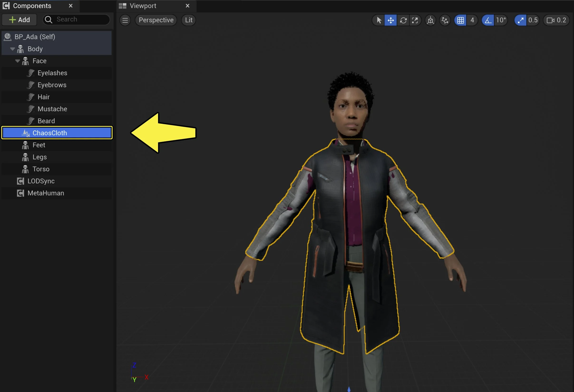Image resolution: width=574 pixels, height=392 pixels.
Task: Activate the rotate tool
Action: pos(403,20)
